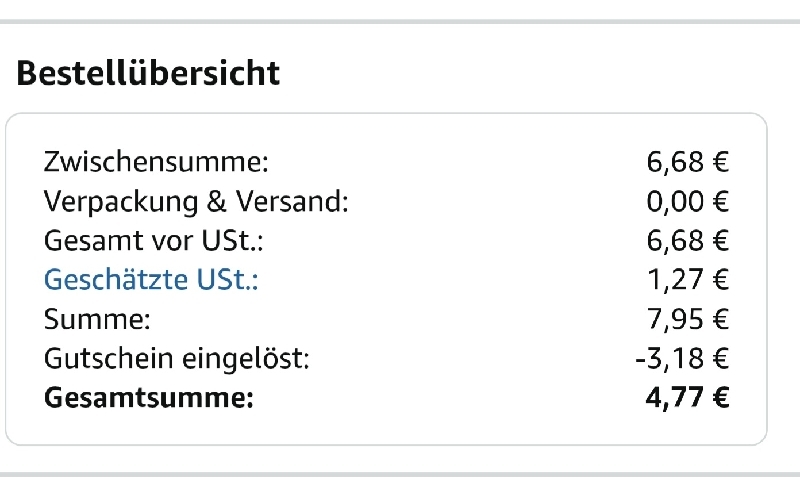Image resolution: width=800 pixels, height=495 pixels.
Task: Click the Bestellübersicht heading
Action: coord(148,73)
